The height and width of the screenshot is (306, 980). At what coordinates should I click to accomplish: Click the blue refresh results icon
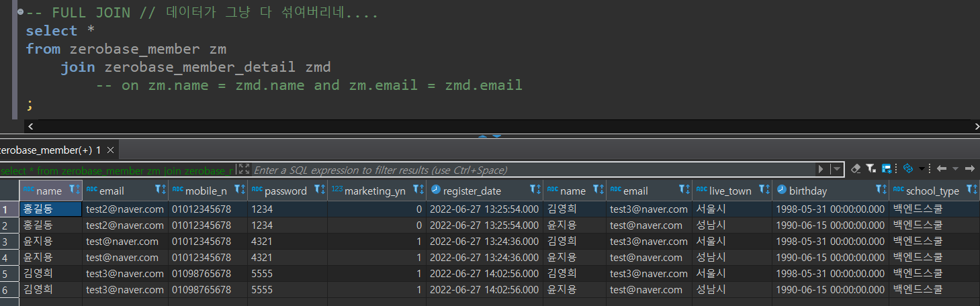pyautogui.click(x=908, y=169)
